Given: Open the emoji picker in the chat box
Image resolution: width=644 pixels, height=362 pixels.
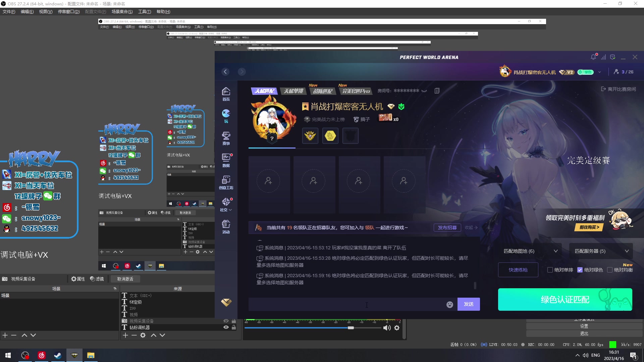Looking at the screenshot, I should [x=450, y=304].
